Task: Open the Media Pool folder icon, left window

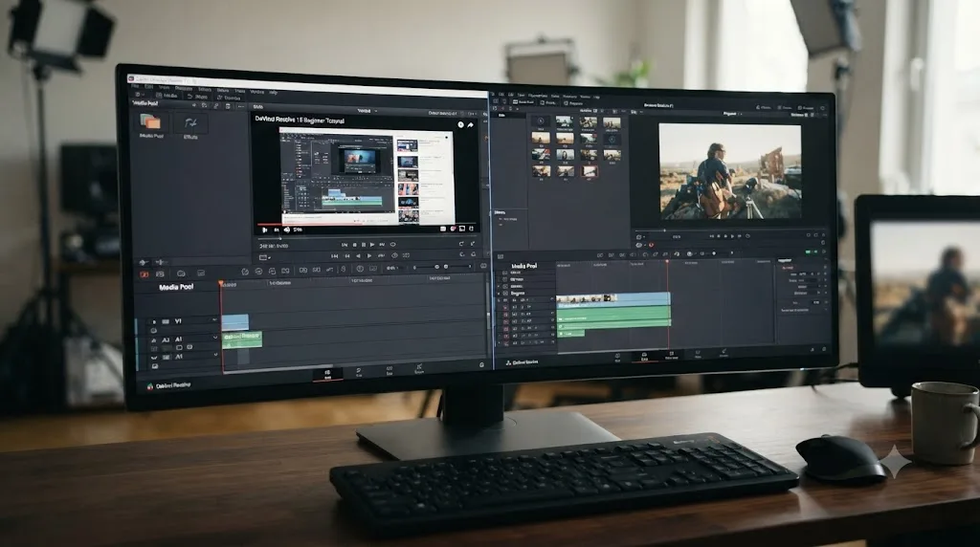Action: [150, 121]
